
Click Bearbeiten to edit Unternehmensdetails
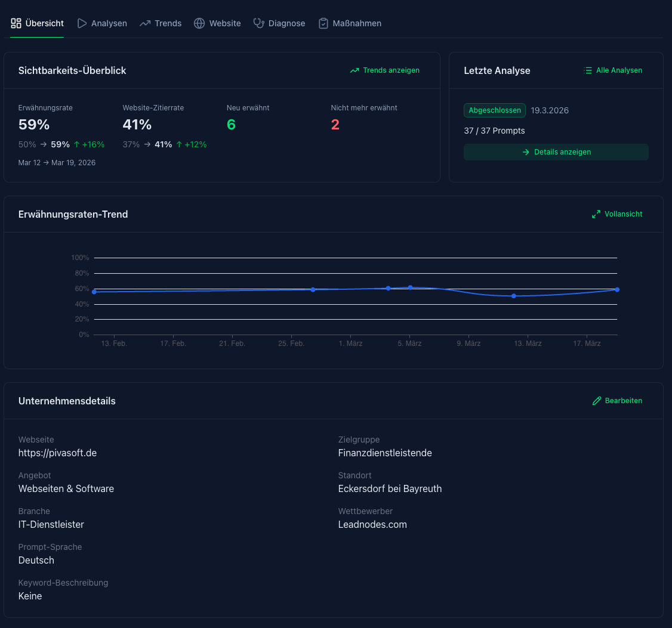(x=623, y=401)
